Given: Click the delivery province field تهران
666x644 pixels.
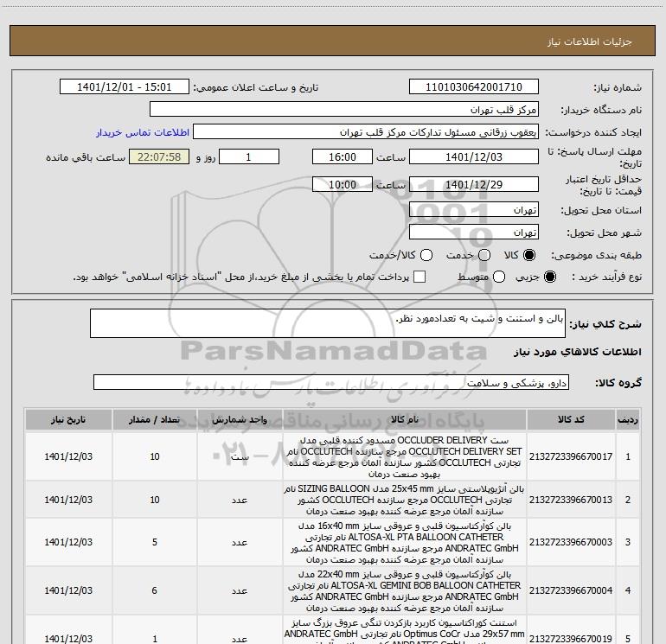Looking at the screenshot, I should pyautogui.click(x=474, y=210).
